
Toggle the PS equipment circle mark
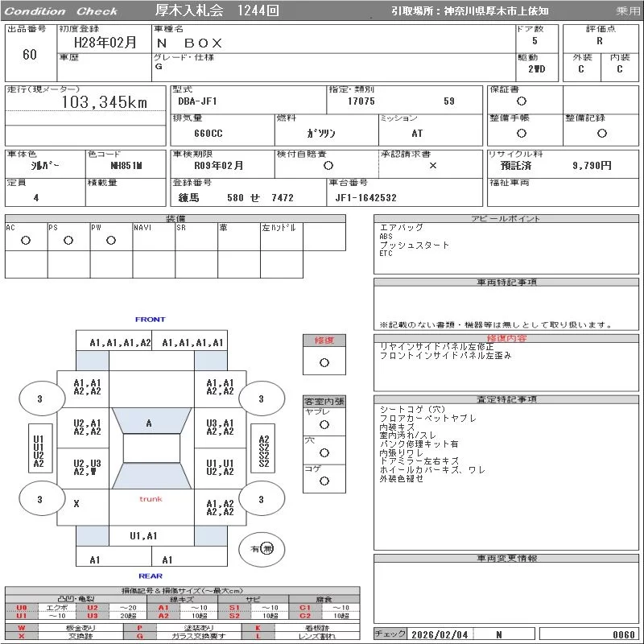(x=68, y=241)
